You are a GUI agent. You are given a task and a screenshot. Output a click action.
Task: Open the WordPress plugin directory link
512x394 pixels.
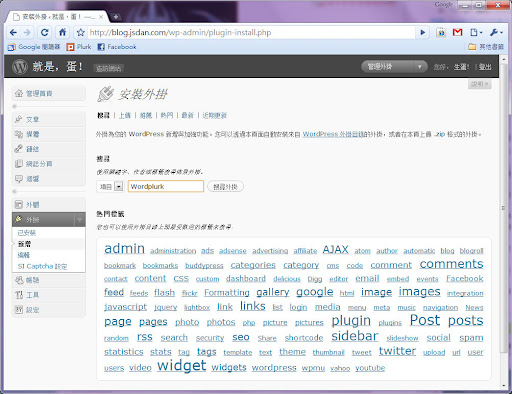tap(333, 134)
